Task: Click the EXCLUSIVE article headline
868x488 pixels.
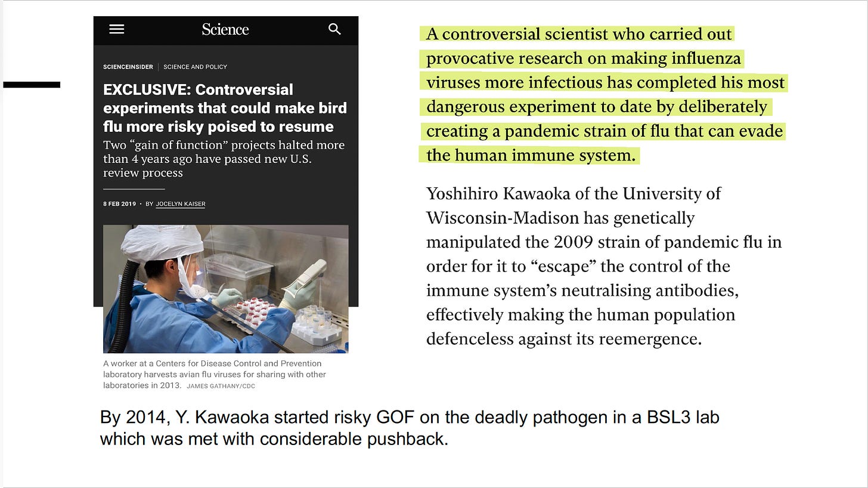Action: coord(225,108)
